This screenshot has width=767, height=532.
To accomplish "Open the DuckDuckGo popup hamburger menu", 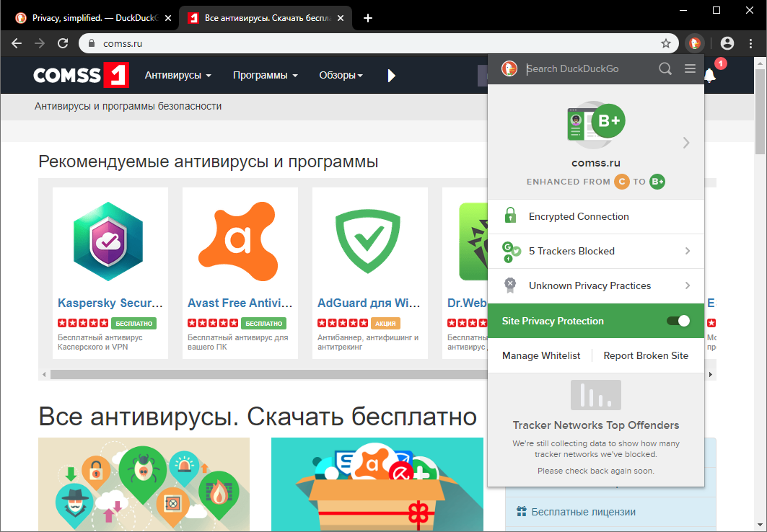I will click(x=691, y=68).
